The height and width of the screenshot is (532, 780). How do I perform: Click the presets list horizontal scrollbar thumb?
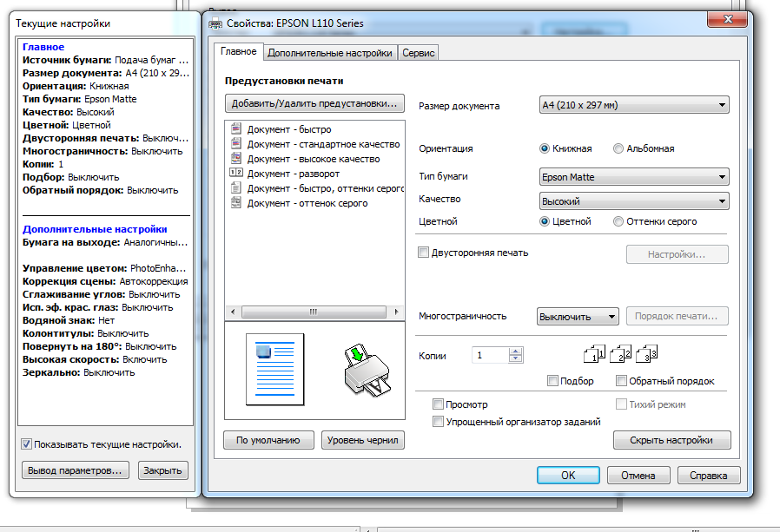point(314,312)
